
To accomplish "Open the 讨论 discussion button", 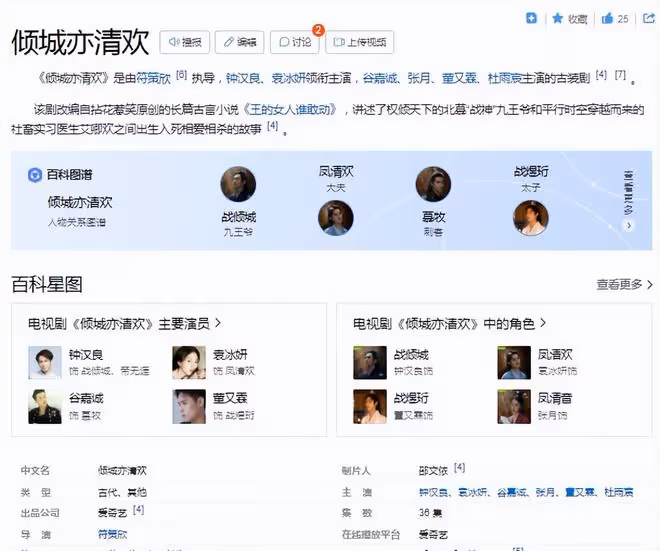I will point(295,42).
